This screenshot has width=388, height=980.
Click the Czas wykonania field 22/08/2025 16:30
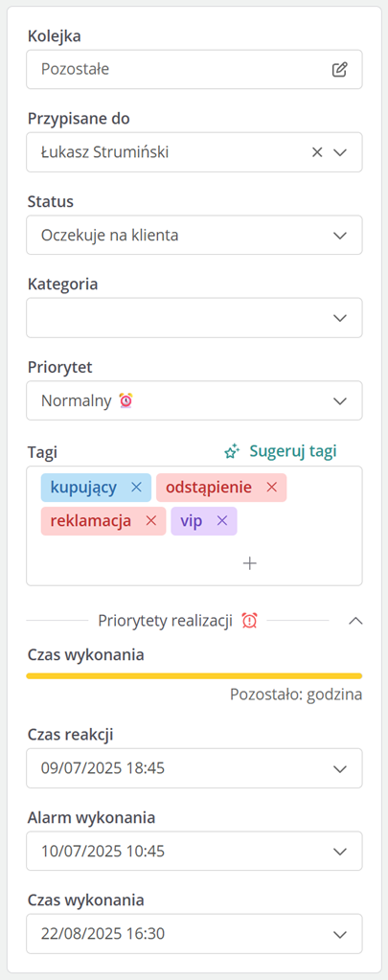pos(194,934)
